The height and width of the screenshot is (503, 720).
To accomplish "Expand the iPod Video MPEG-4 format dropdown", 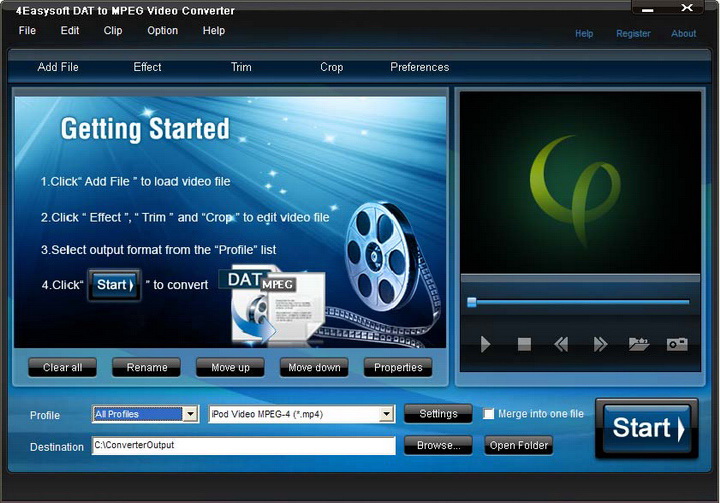I will 387,414.
